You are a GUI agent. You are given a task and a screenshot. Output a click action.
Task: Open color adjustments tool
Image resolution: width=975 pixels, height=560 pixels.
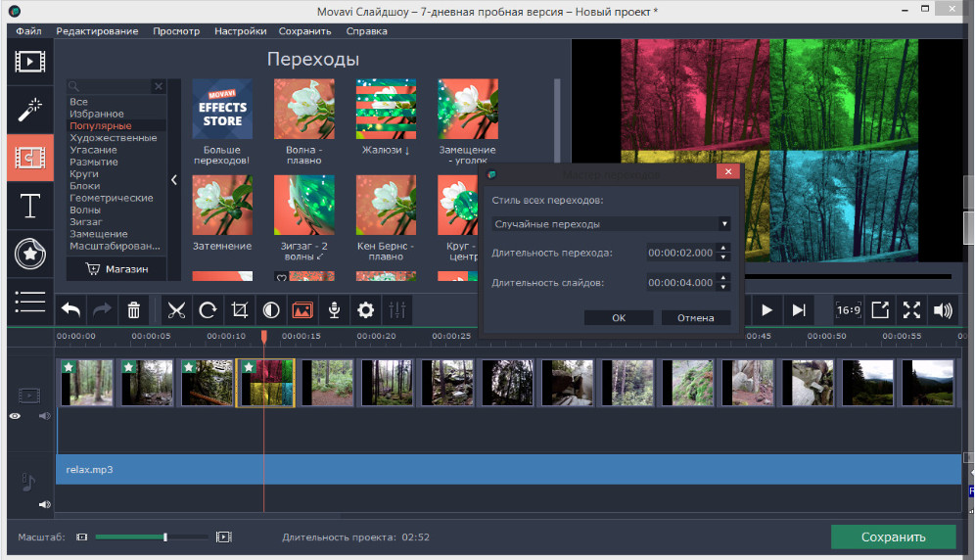(271, 310)
